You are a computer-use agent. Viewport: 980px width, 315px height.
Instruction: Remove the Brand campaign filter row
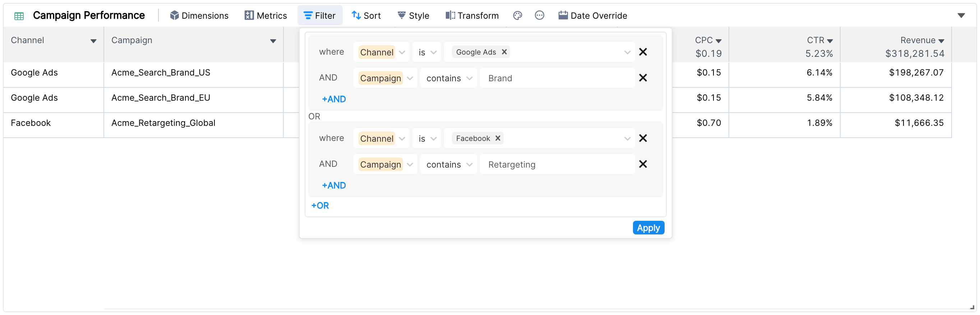(x=643, y=78)
